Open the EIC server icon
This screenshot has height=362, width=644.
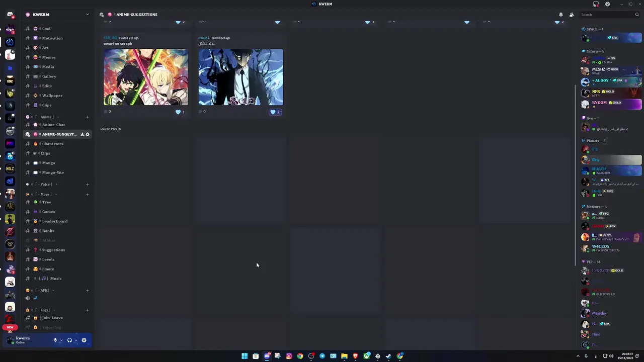click(x=10, y=80)
